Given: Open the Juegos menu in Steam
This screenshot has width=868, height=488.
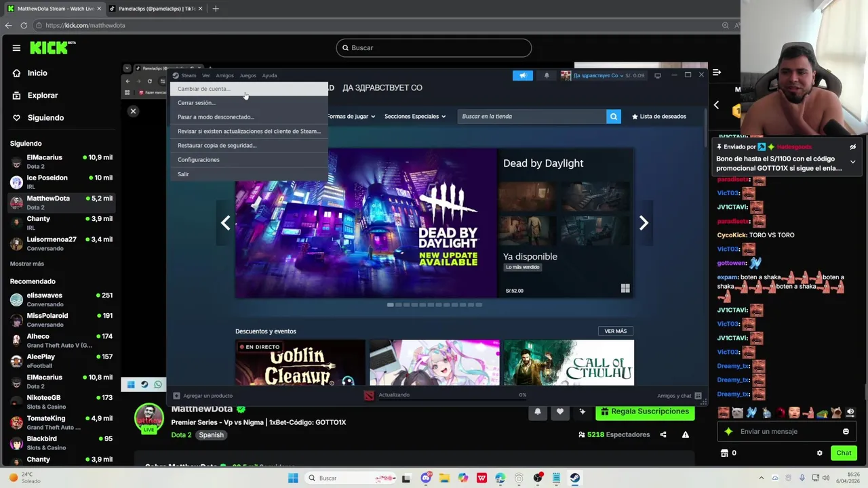Looking at the screenshot, I should pyautogui.click(x=248, y=75).
